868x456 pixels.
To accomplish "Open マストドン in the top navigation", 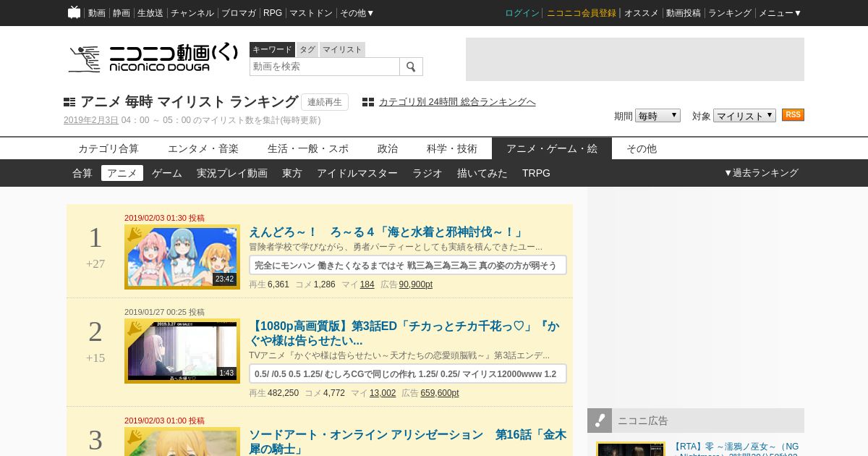I will (311, 13).
